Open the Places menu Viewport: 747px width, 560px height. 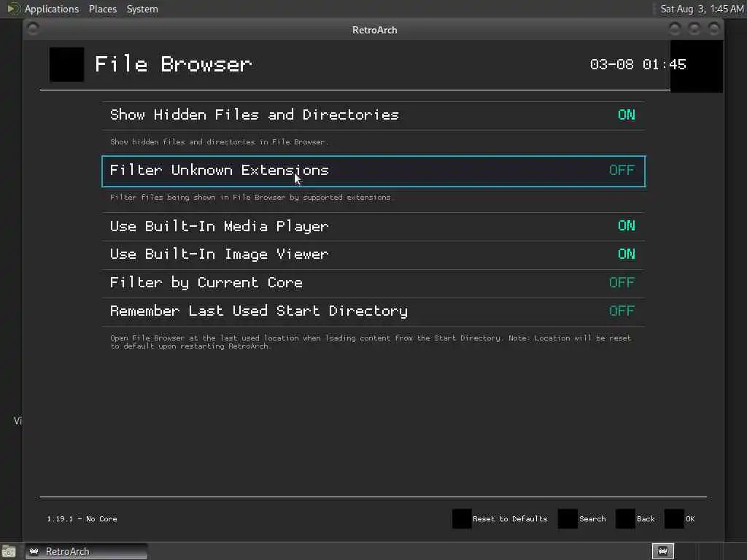click(x=102, y=9)
